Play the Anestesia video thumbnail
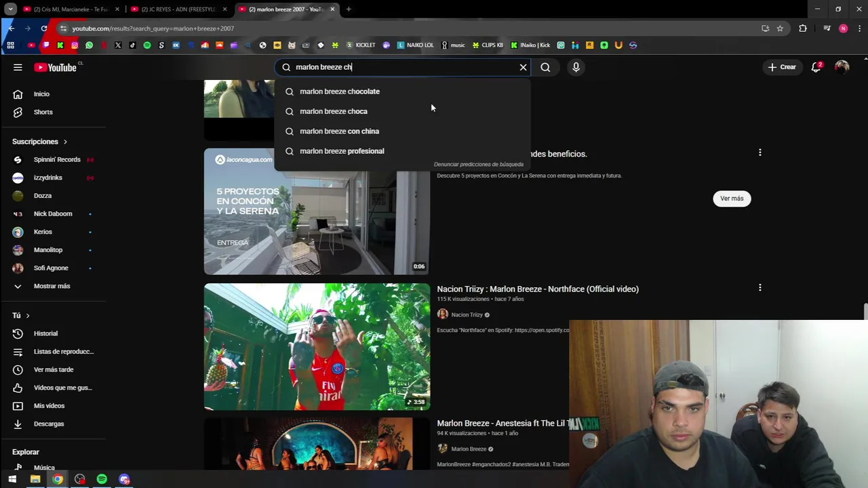This screenshot has width=868, height=488. (x=317, y=444)
